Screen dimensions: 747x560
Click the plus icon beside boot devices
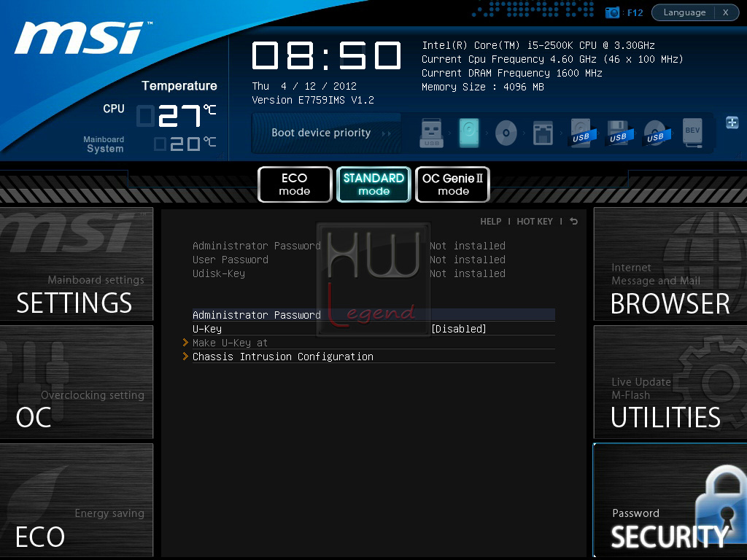coord(732,122)
